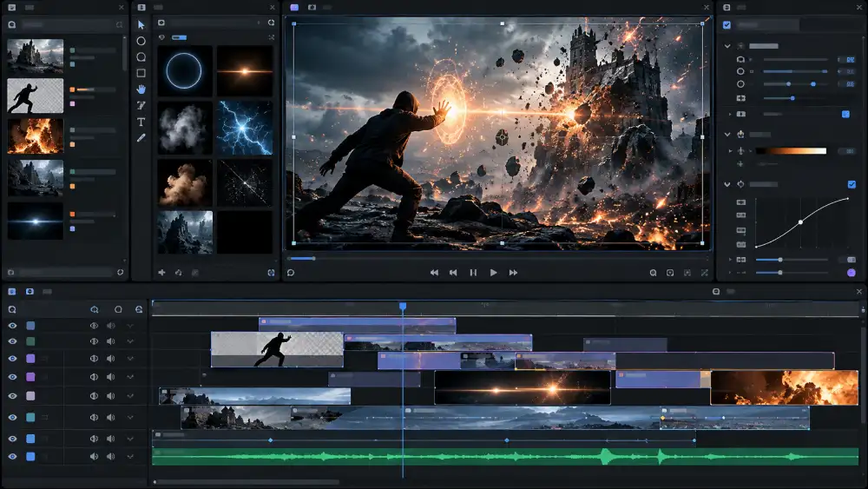The image size is (868, 489).
Task: Select the arrow selection tool
Action: point(141,25)
